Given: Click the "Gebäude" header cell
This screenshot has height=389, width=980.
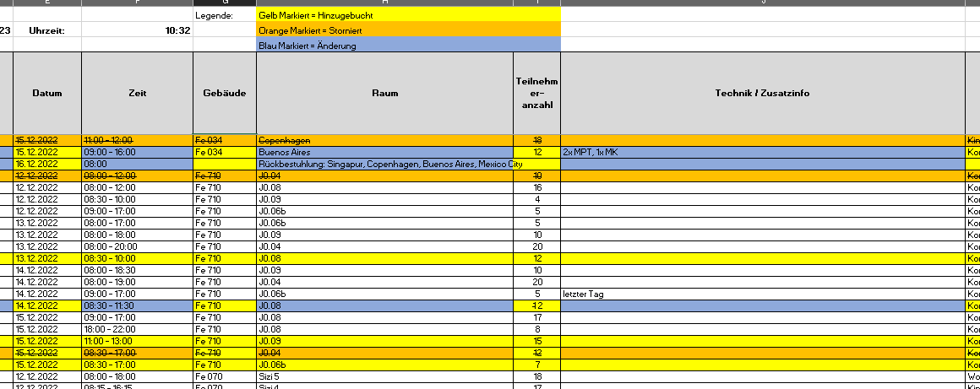Looking at the screenshot, I should point(225,93).
